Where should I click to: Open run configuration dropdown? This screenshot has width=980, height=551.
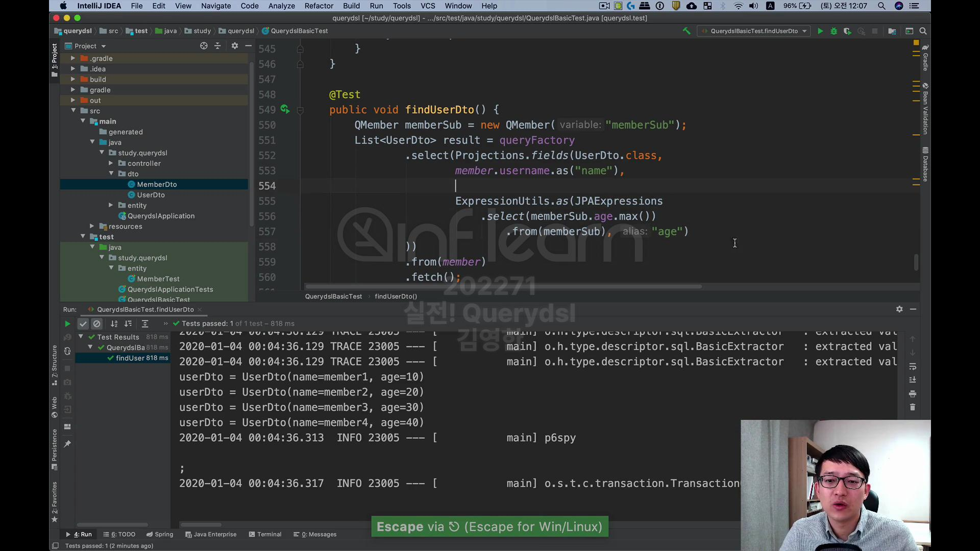(754, 31)
